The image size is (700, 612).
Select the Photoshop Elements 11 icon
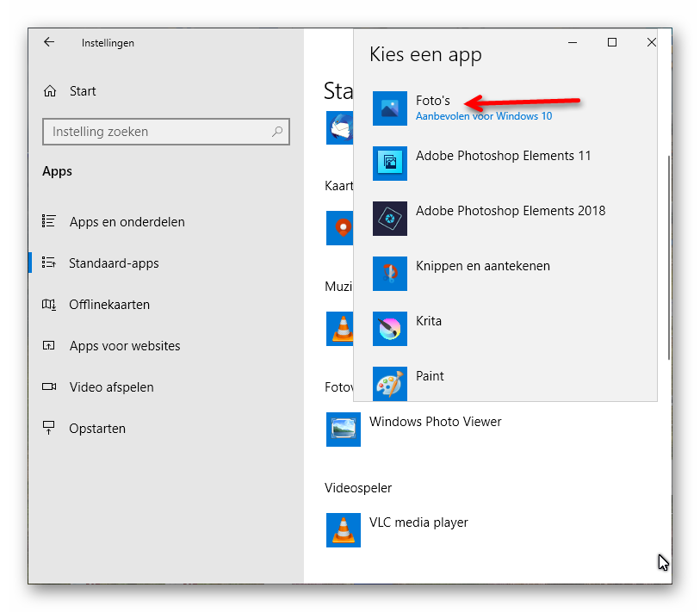tap(390, 164)
